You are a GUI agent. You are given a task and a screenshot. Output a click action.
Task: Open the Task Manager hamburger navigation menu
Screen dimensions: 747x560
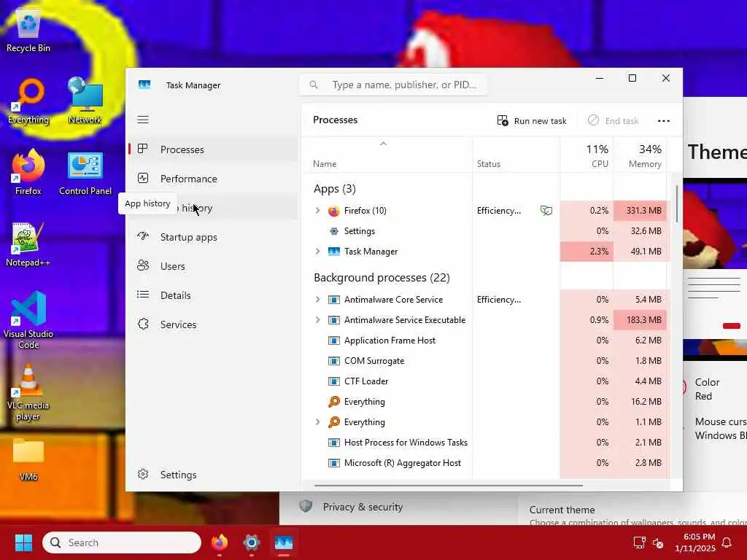click(x=143, y=120)
